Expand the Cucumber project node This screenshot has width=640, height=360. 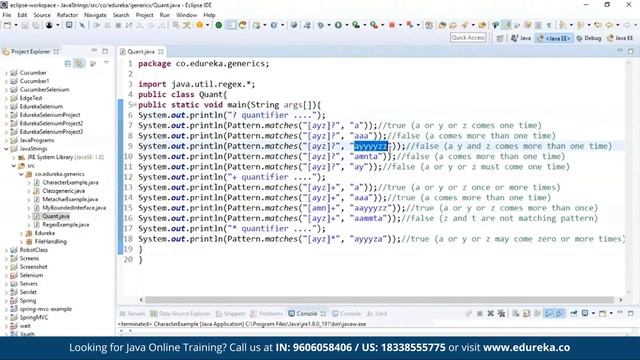(6, 73)
